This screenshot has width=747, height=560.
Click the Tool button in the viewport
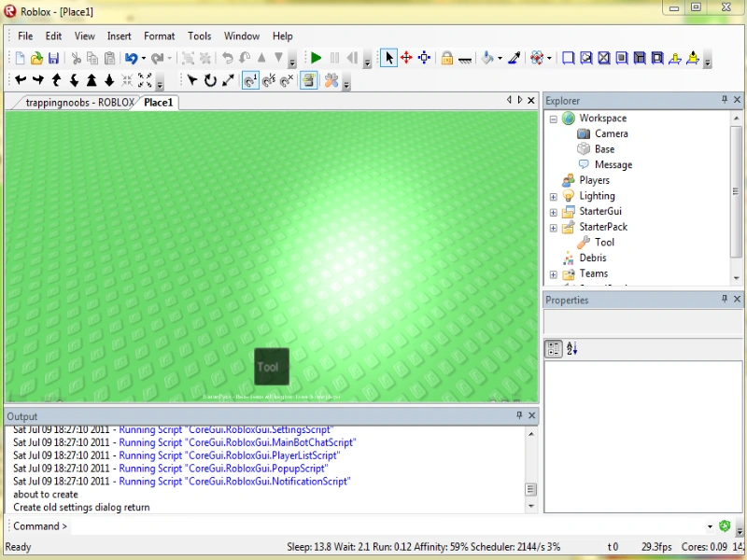[x=272, y=366]
